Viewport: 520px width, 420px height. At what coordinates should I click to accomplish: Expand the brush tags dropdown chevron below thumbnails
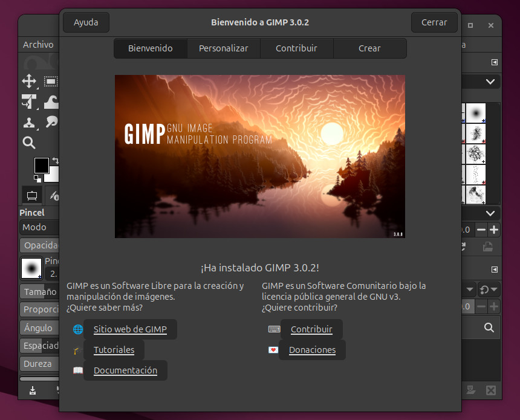point(490,213)
